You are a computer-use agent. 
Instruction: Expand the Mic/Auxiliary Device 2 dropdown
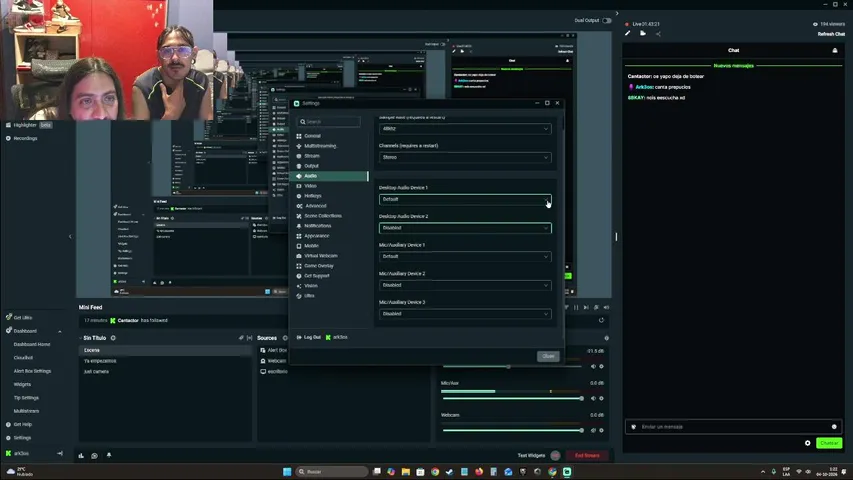pos(465,285)
